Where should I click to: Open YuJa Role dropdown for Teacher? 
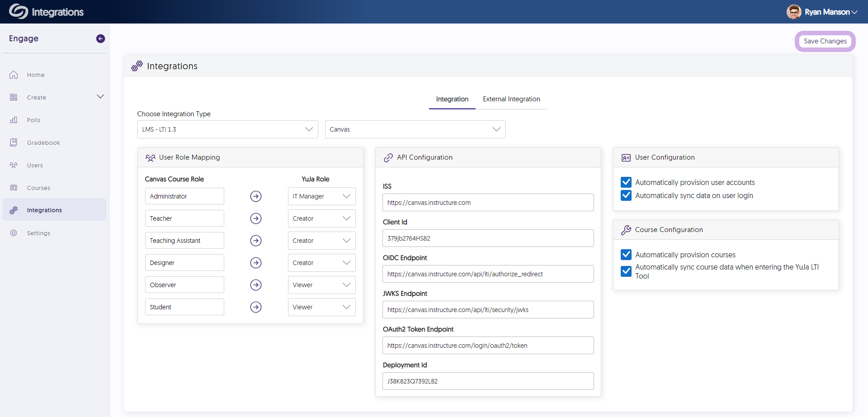click(x=321, y=218)
